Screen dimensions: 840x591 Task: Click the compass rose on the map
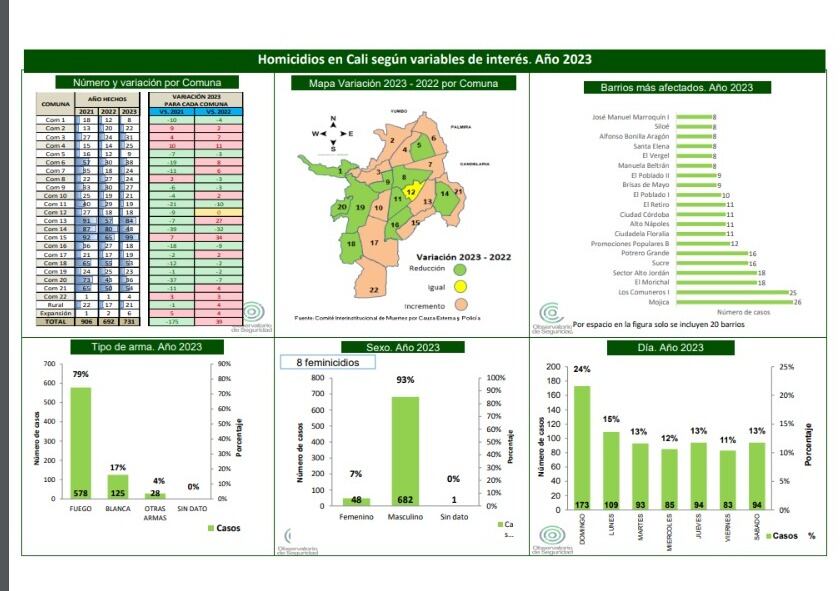click(x=335, y=132)
